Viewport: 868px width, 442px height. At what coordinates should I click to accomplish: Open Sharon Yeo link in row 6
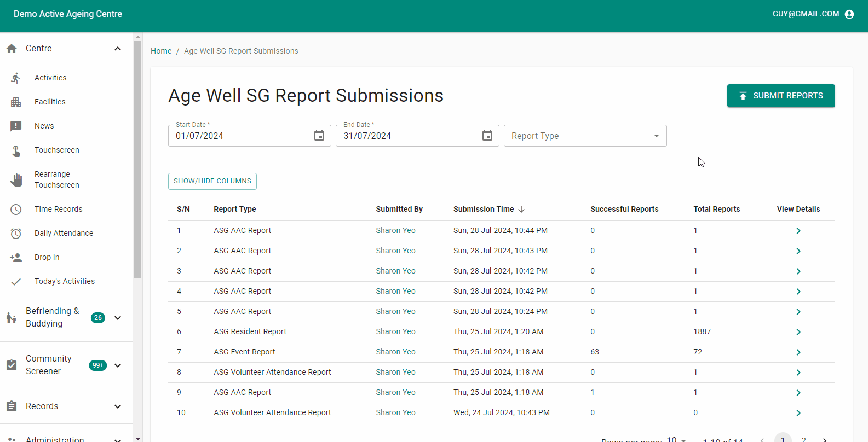pyautogui.click(x=395, y=331)
